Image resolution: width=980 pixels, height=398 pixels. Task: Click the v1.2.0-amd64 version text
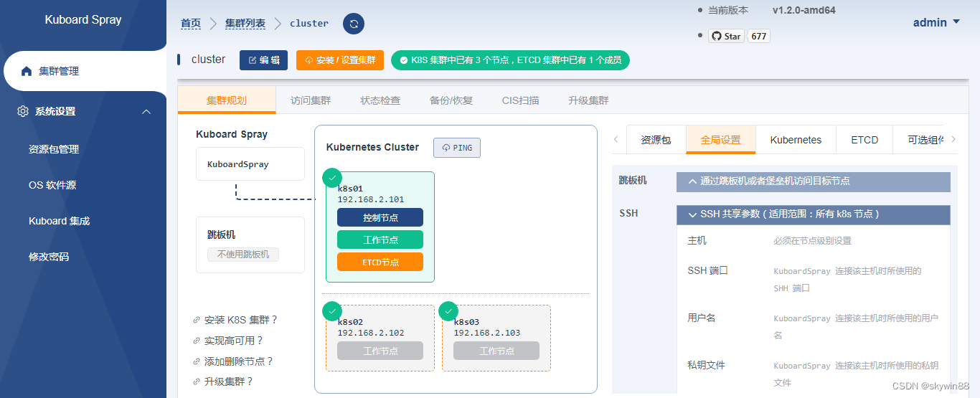click(x=804, y=10)
